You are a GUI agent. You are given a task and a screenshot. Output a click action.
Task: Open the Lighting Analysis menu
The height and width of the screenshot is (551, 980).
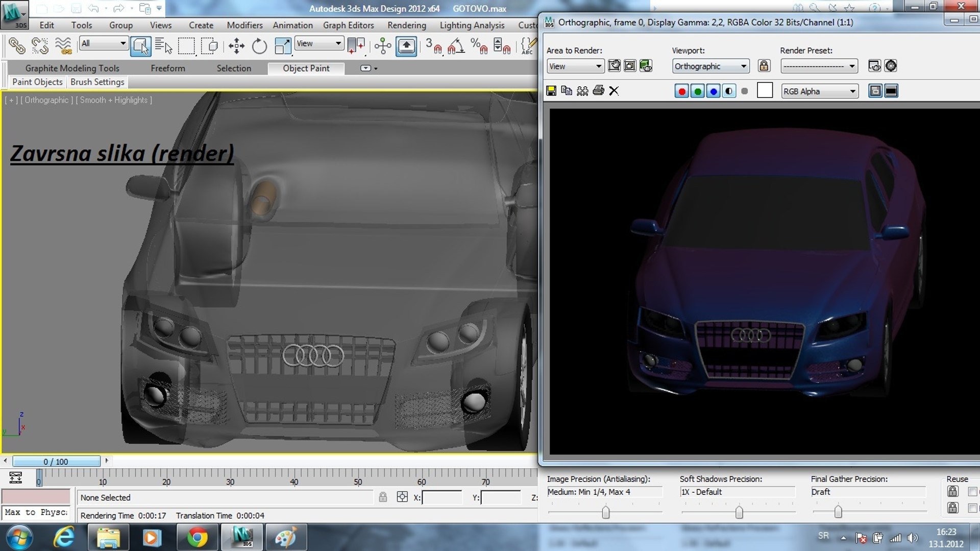[x=472, y=25]
